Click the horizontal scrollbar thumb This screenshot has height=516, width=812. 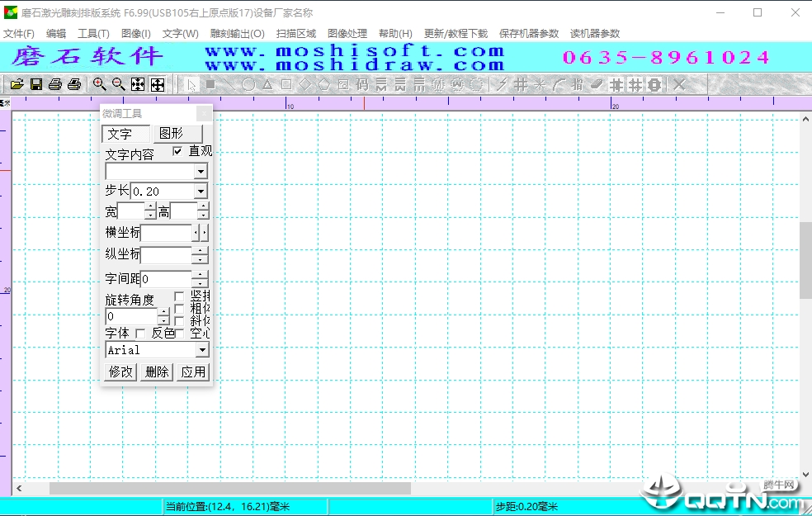click(x=230, y=488)
